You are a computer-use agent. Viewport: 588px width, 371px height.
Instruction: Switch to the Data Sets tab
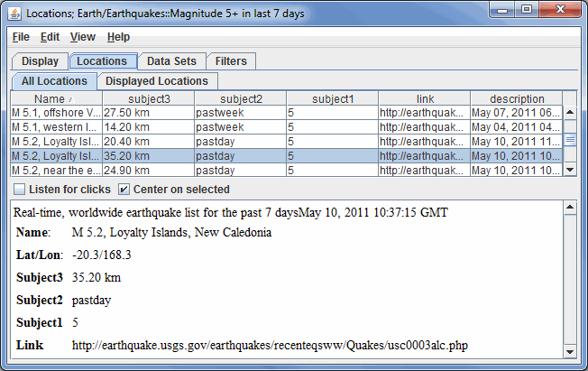[171, 61]
